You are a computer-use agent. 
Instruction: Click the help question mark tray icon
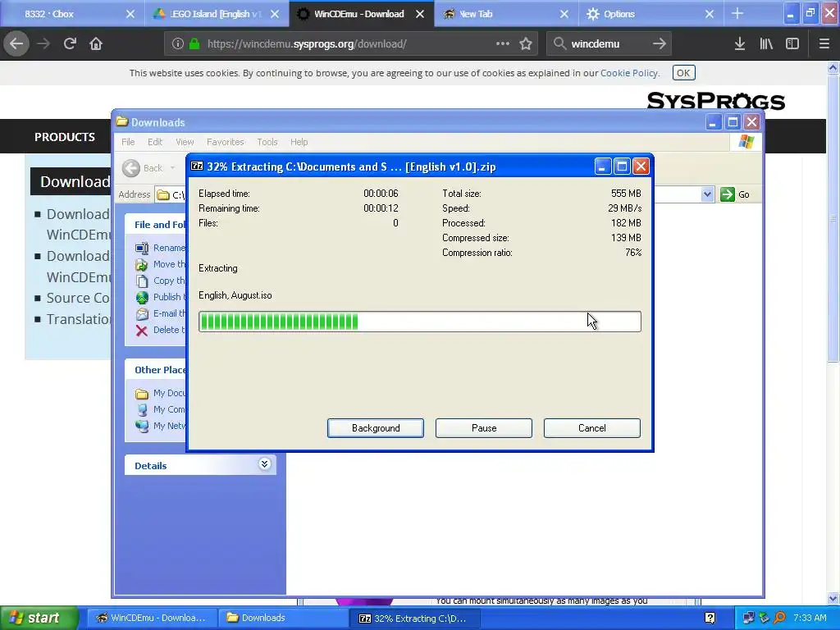coord(710,619)
